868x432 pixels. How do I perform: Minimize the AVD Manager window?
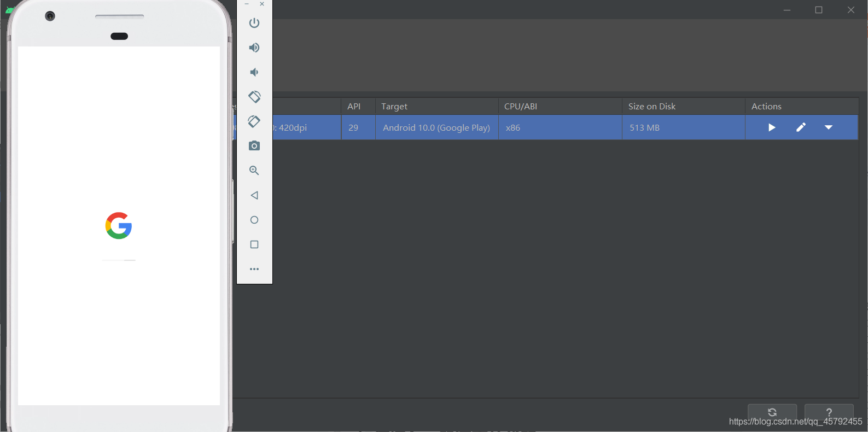[787, 10]
